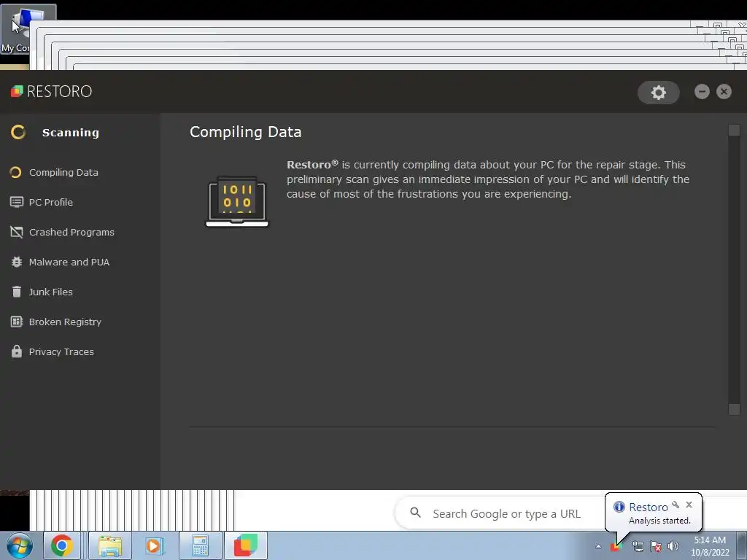Click the Restoro logo icon
Viewport: 747px width, 560px height.
[x=18, y=91]
